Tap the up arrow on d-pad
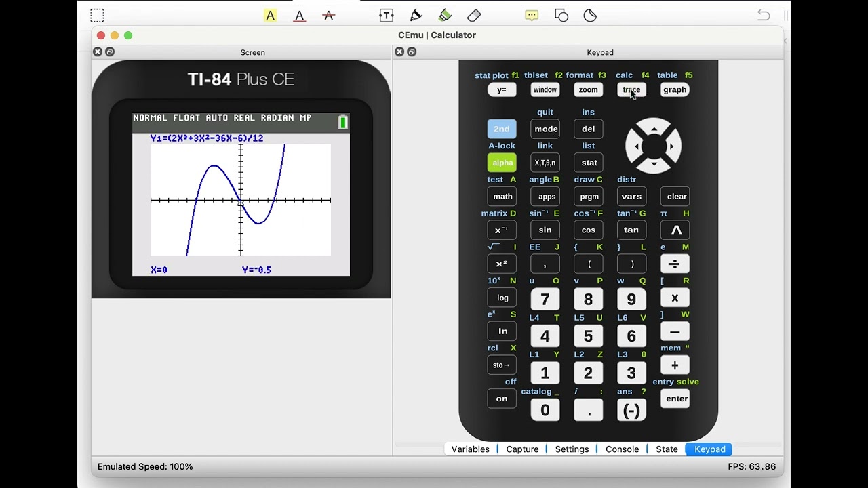The height and width of the screenshot is (488, 868). point(654,129)
